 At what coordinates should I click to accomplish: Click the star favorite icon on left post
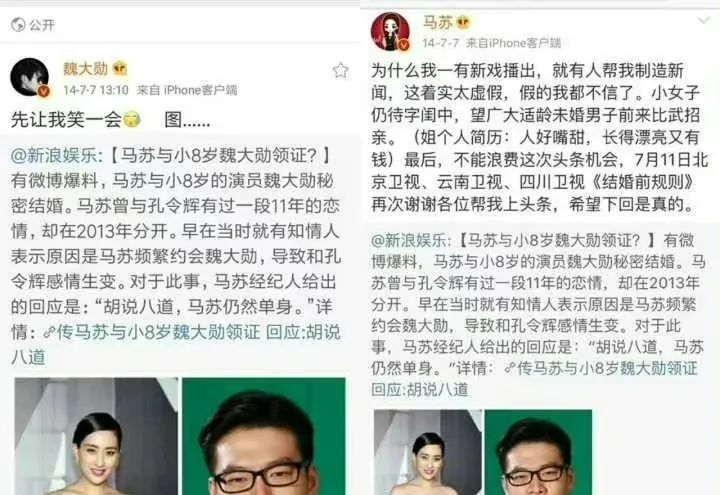340,71
